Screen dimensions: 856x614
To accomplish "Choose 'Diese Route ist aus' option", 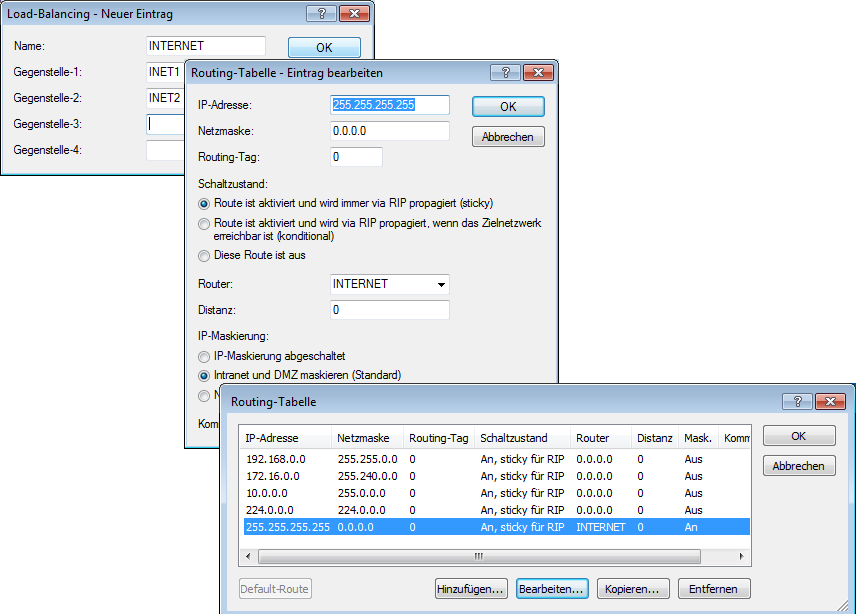I will tap(205, 255).
